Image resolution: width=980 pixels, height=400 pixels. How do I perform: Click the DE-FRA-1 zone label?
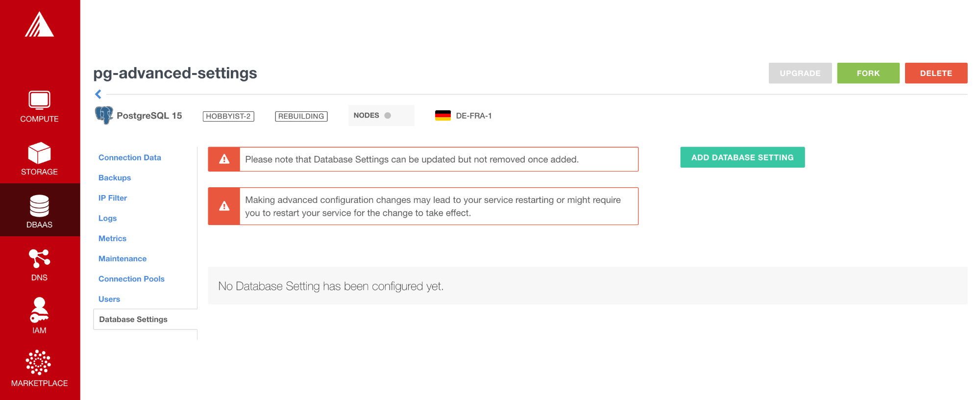coord(474,116)
